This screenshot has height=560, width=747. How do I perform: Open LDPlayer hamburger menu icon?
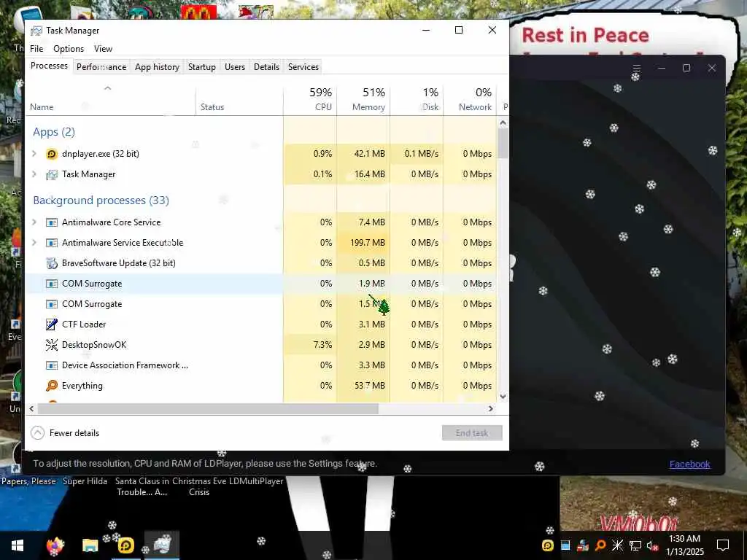click(x=636, y=68)
